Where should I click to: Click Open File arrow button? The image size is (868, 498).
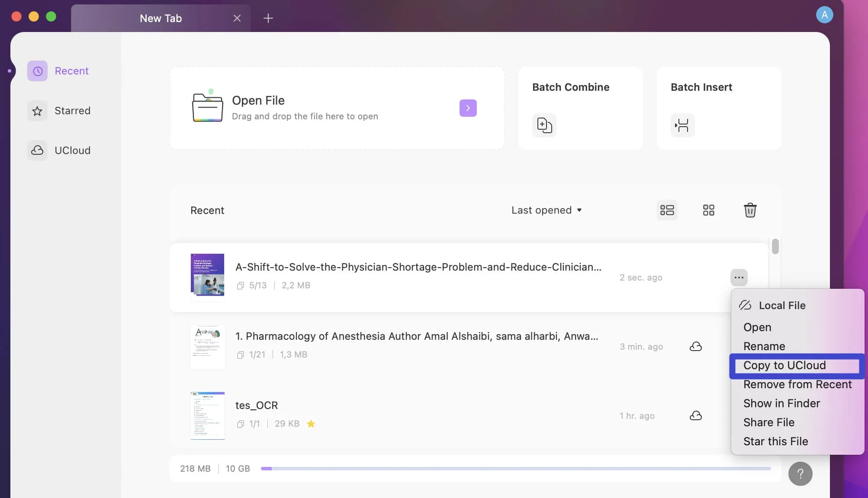click(x=468, y=108)
